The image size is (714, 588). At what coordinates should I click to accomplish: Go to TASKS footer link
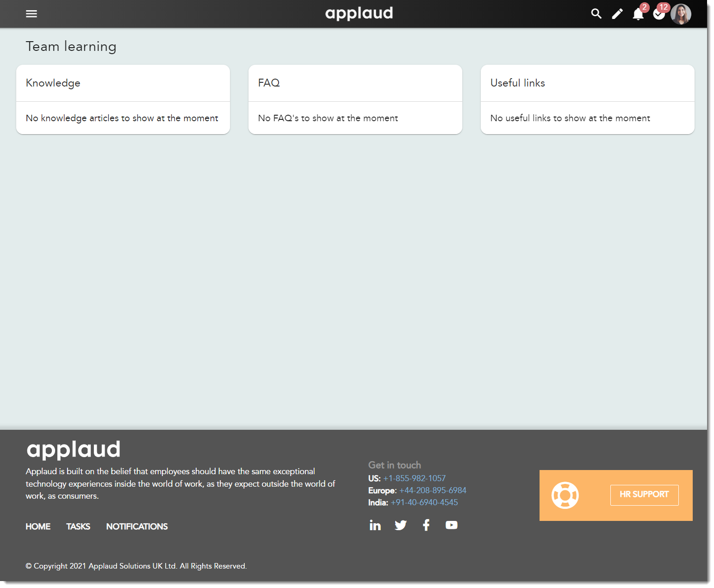click(78, 526)
